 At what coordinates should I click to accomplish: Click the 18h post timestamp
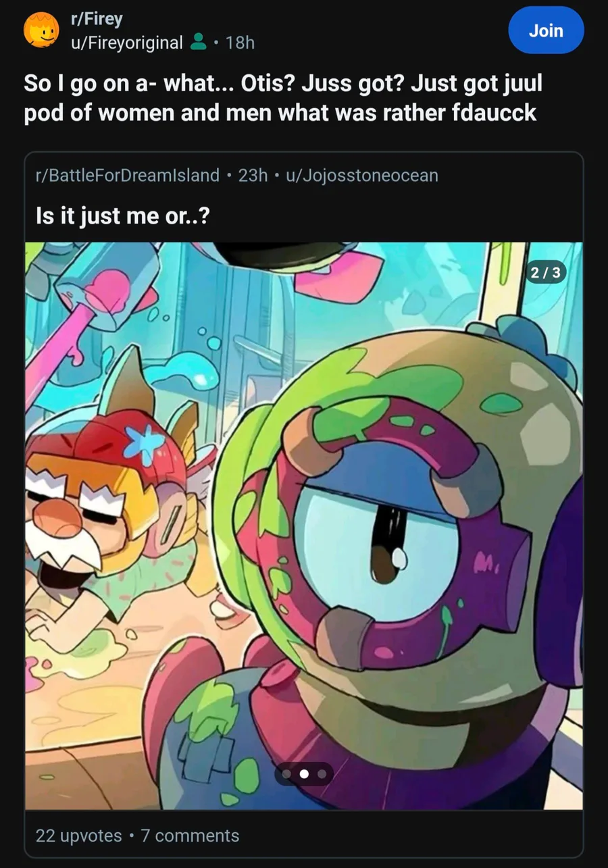(240, 43)
